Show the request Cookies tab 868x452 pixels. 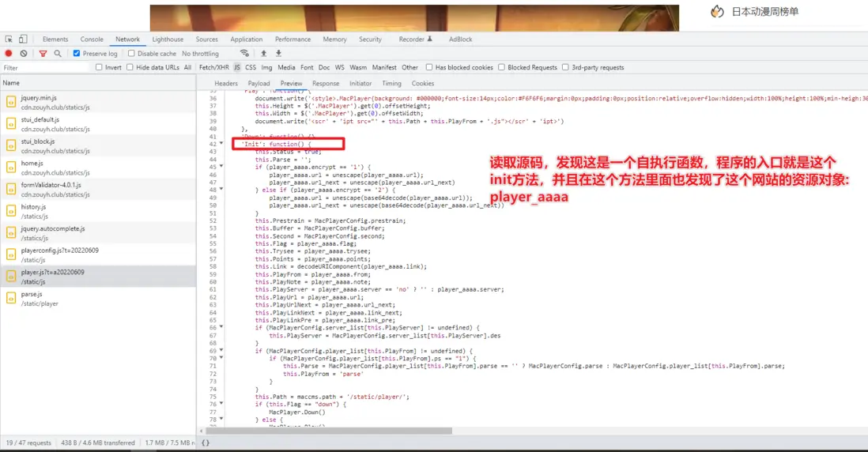pyautogui.click(x=423, y=84)
